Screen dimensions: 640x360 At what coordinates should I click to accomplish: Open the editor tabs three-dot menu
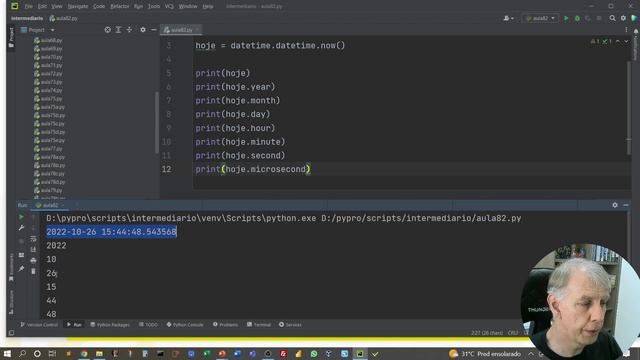coord(626,30)
